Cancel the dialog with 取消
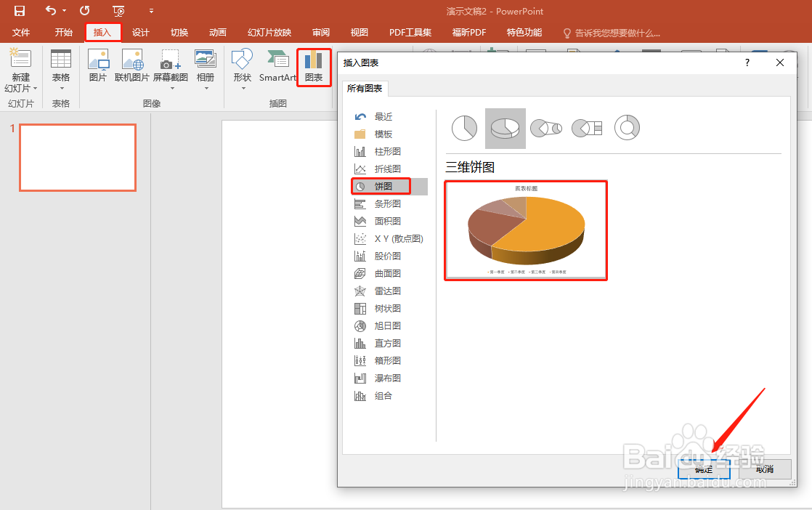 point(764,469)
